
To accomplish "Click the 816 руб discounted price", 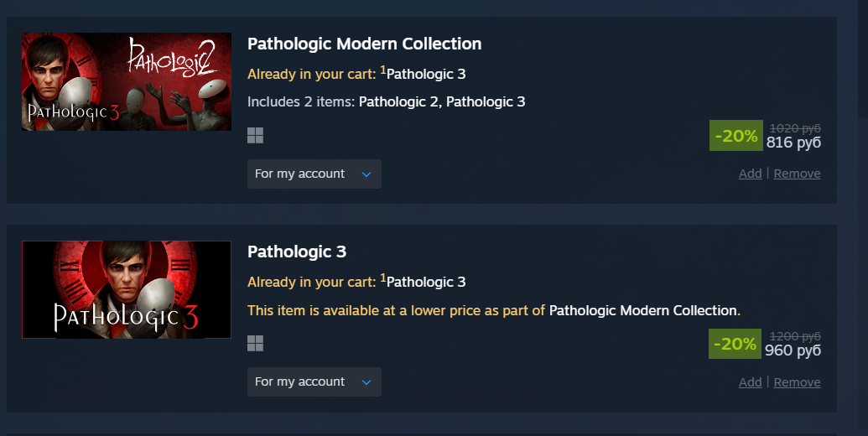I will [793, 143].
